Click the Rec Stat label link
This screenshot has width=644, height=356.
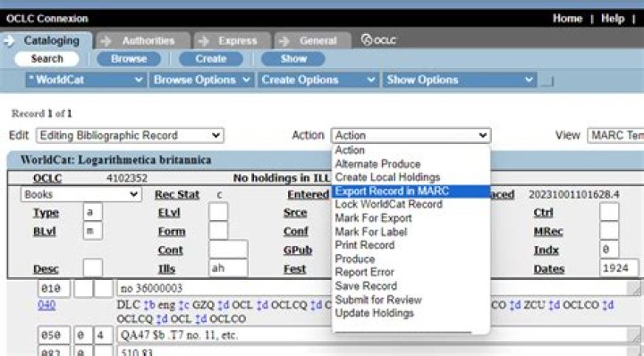click(x=177, y=195)
